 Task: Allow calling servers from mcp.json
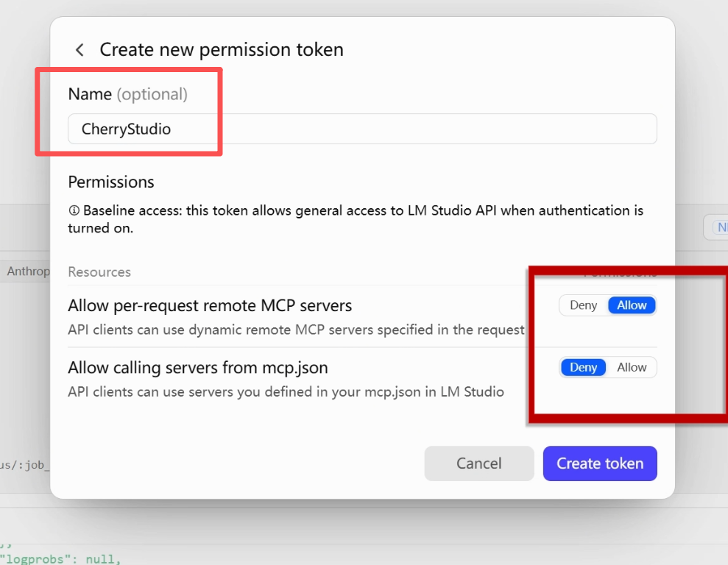632,367
